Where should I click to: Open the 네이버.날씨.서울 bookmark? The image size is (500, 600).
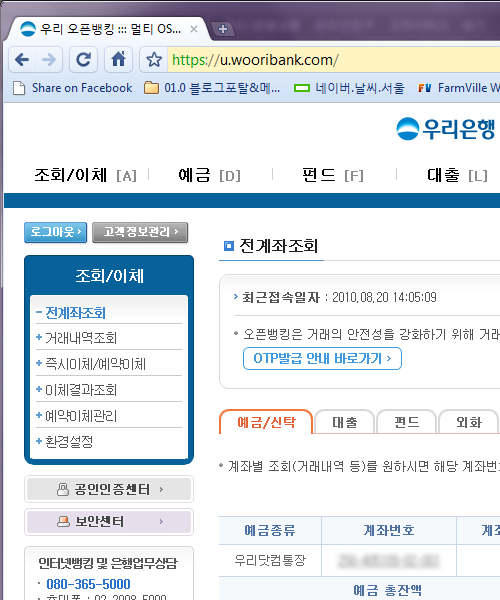[349, 88]
